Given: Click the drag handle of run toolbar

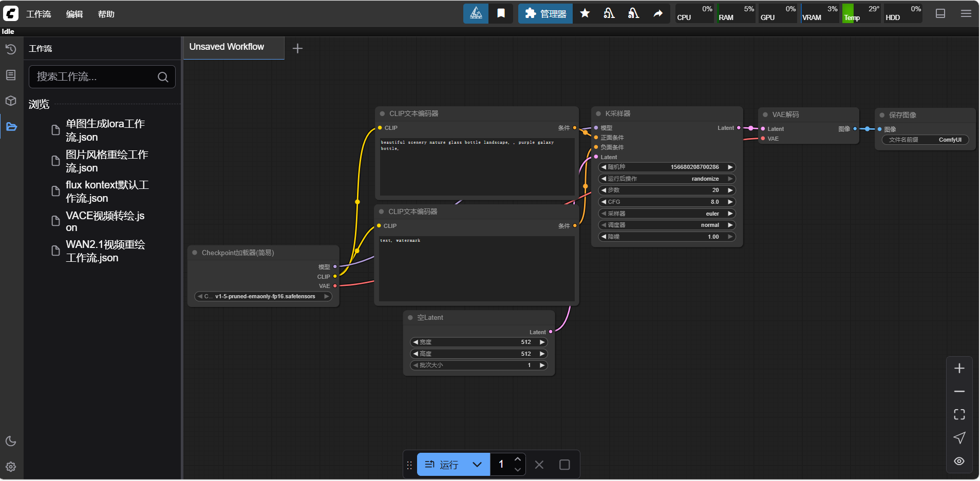Looking at the screenshot, I should coord(409,465).
